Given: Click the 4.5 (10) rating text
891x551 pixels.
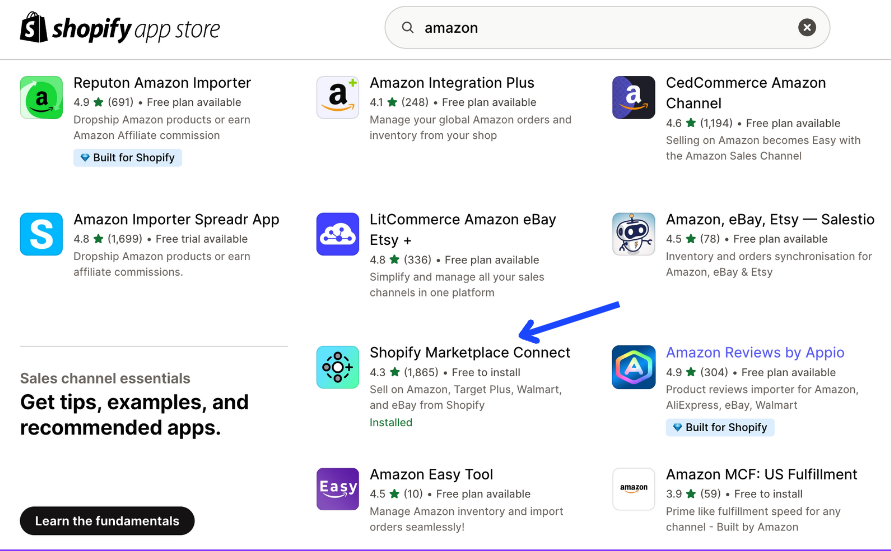Looking at the screenshot, I should tap(396, 494).
